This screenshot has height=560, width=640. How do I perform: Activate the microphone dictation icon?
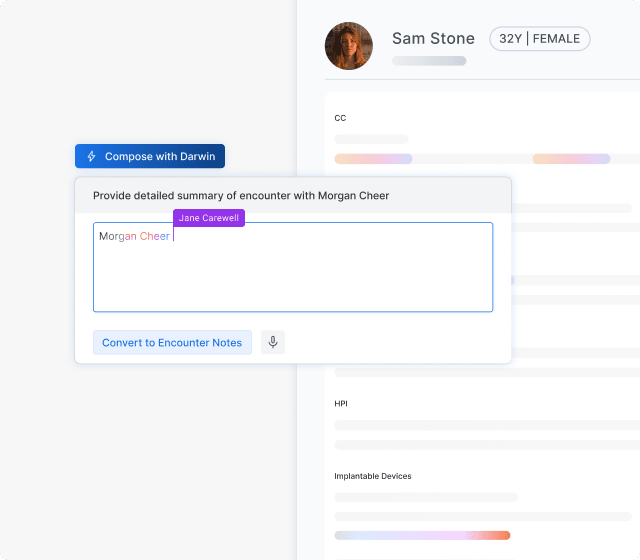(273, 342)
